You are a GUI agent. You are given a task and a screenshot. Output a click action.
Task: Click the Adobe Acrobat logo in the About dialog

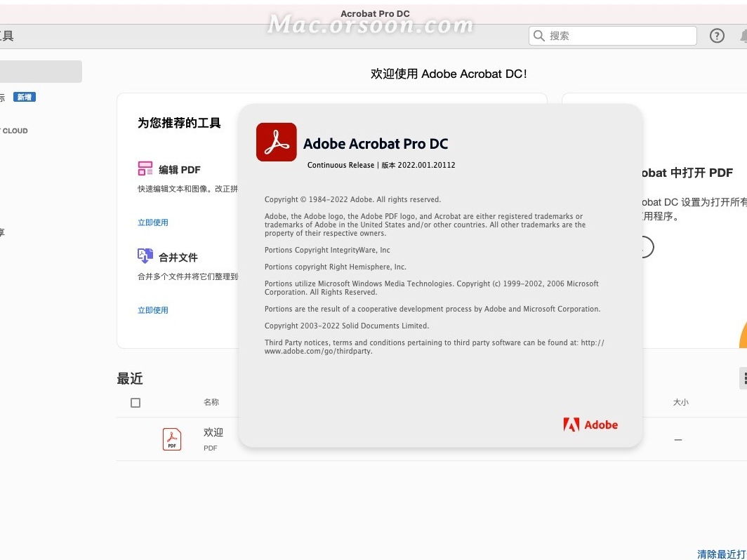(x=277, y=142)
